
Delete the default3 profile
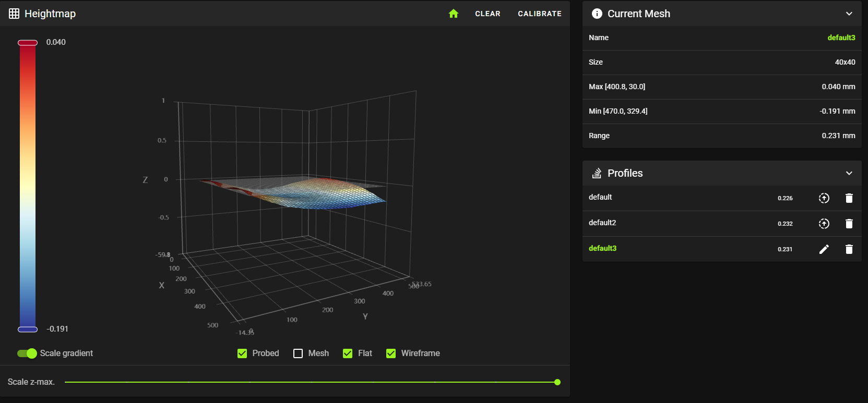849,249
